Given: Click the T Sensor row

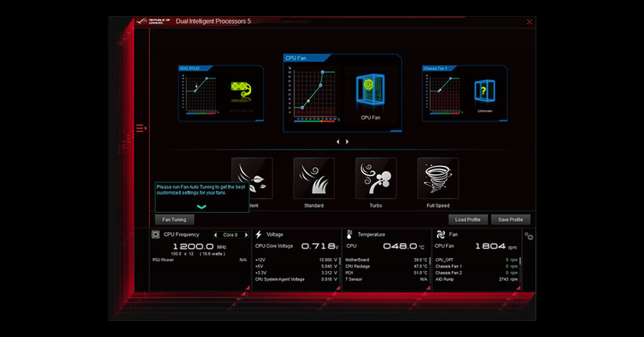Looking at the screenshot, I should (x=386, y=280).
